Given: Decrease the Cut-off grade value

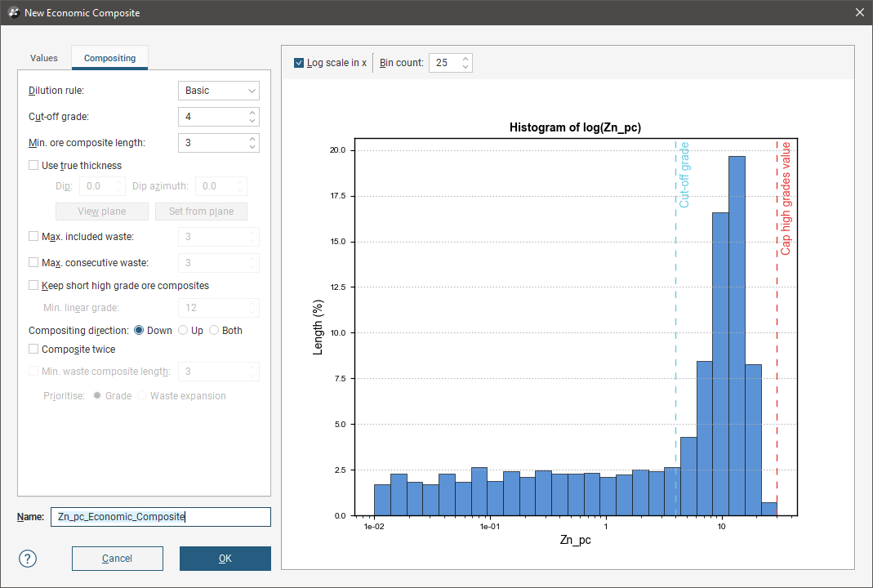Looking at the screenshot, I should (252, 121).
